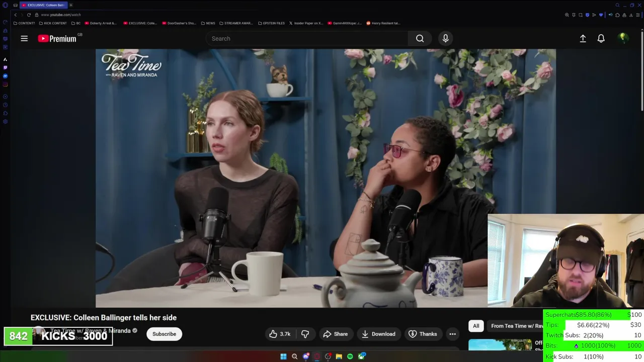Open the Doherty Arrest bookmark
Screen dimensions: 644x362
[x=101, y=23]
